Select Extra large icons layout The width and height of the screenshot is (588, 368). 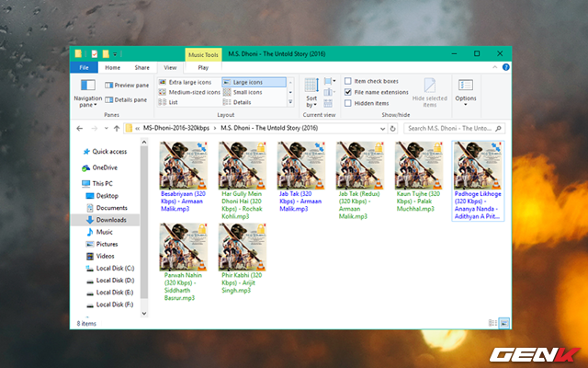tap(186, 82)
